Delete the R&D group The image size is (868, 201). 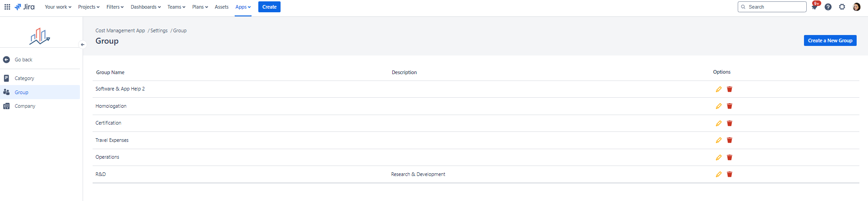[730, 174]
